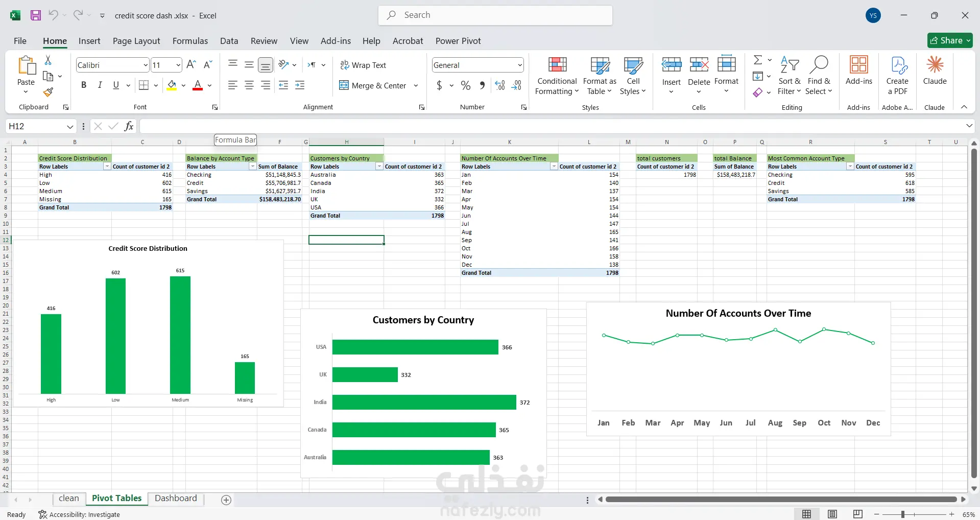Toggle Wrap Text for the cell
The height and width of the screenshot is (520, 980).
[x=363, y=65]
